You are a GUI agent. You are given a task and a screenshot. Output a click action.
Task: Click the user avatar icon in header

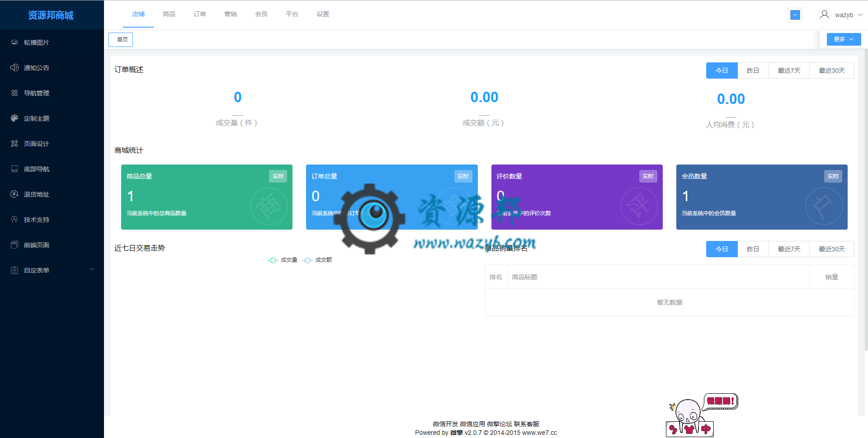click(x=825, y=14)
